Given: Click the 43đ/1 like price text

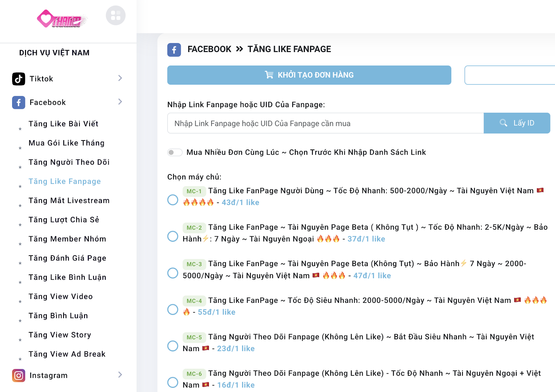Looking at the screenshot, I should click(240, 203).
